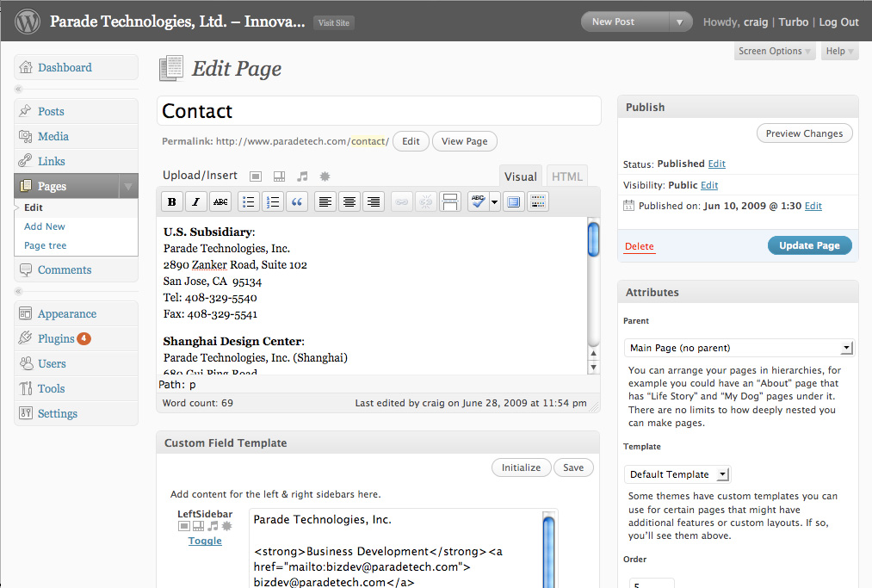Click the WordPress logo icon
Viewport: 872px width, 588px height.
(x=27, y=22)
